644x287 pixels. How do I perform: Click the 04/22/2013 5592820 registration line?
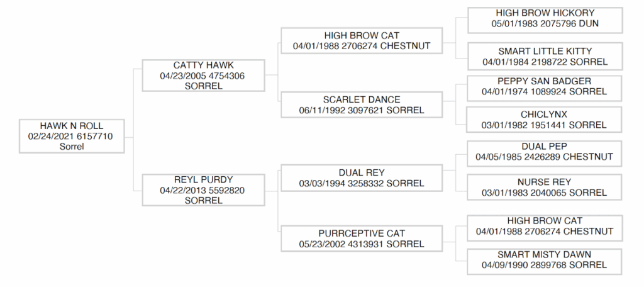pyautogui.click(x=204, y=190)
